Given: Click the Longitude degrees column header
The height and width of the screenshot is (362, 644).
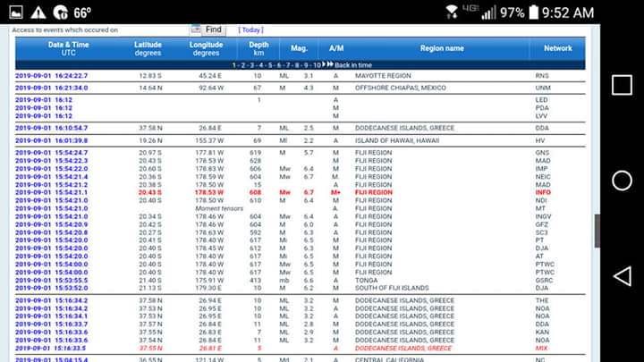Looking at the screenshot, I should tap(206, 48).
